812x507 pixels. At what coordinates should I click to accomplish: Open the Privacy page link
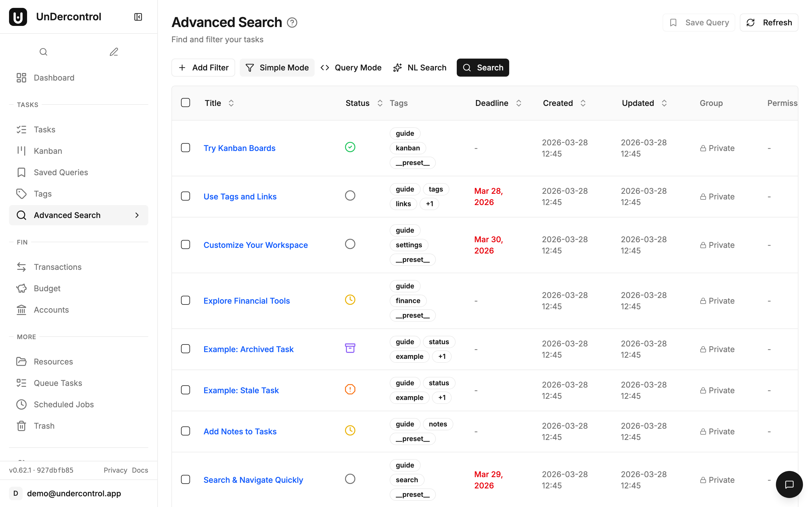(x=115, y=470)
